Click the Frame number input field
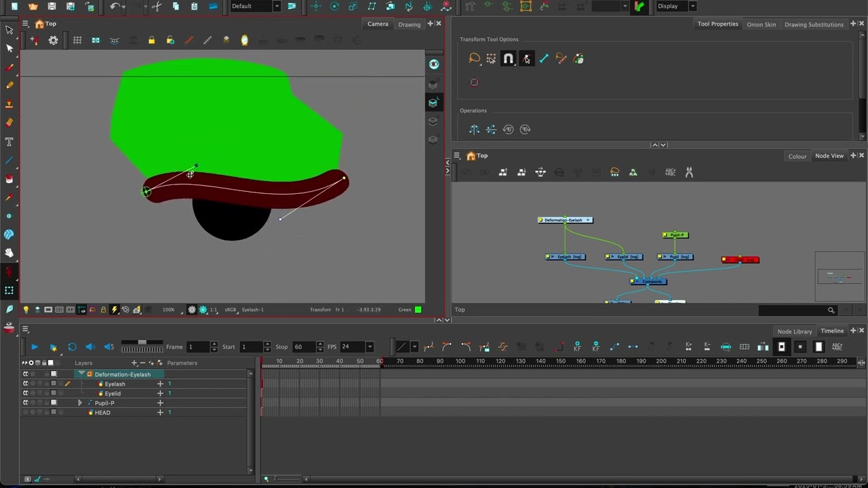The height and width of the screenshot is (488, 868). click(197, 346)
